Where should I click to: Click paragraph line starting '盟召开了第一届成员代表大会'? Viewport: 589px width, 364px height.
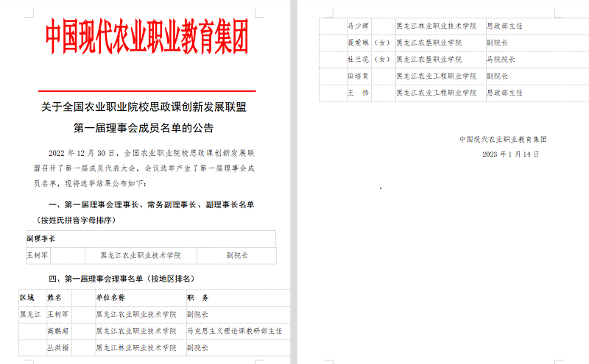[144, 168]
